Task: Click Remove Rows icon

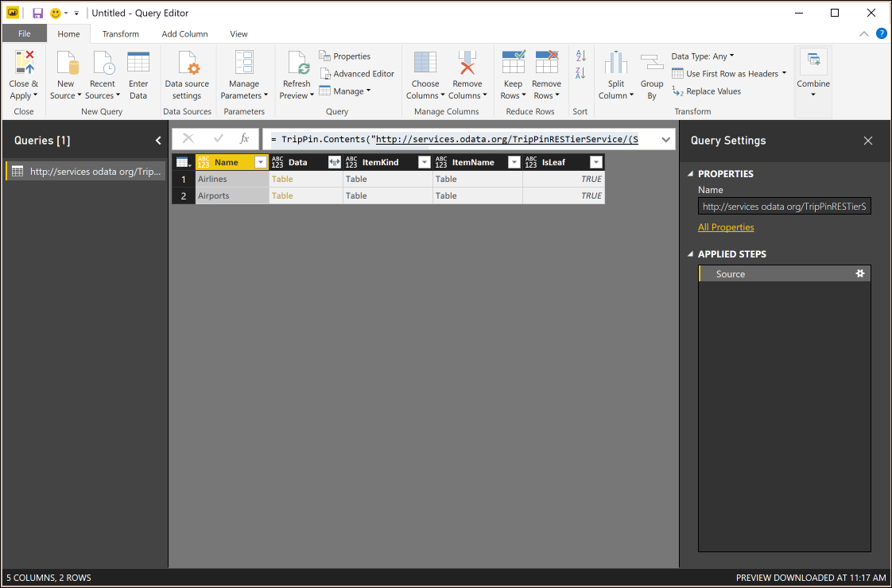Action: [x=547, y=62]
